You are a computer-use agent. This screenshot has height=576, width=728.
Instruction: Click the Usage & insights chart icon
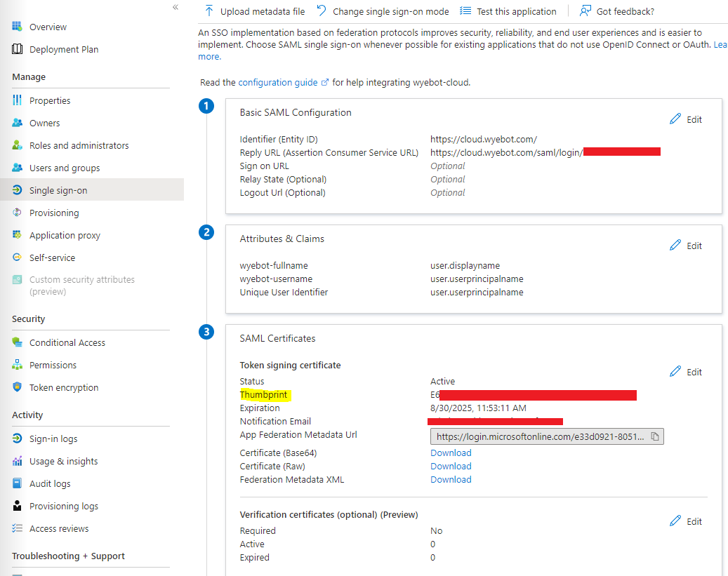tap(17, 461)
